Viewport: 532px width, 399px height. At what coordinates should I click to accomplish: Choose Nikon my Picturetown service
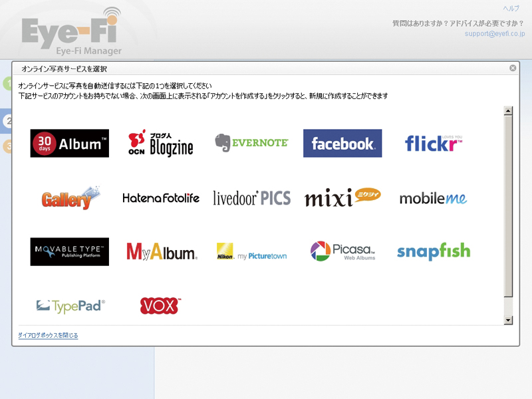tap(251, 253)
